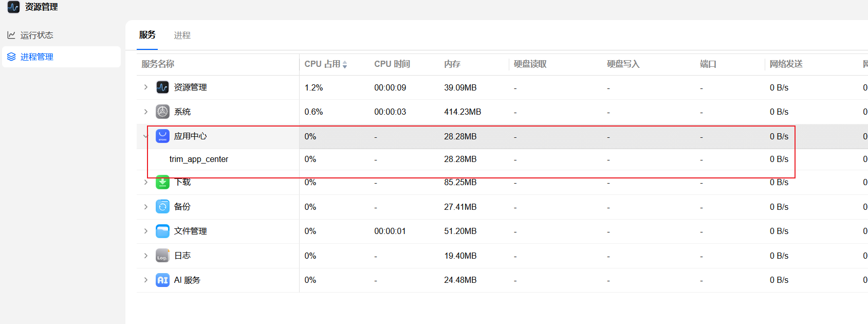This screenshot has height=324, width=868.
Task: Select the 服务 tab
Action: 147,35
